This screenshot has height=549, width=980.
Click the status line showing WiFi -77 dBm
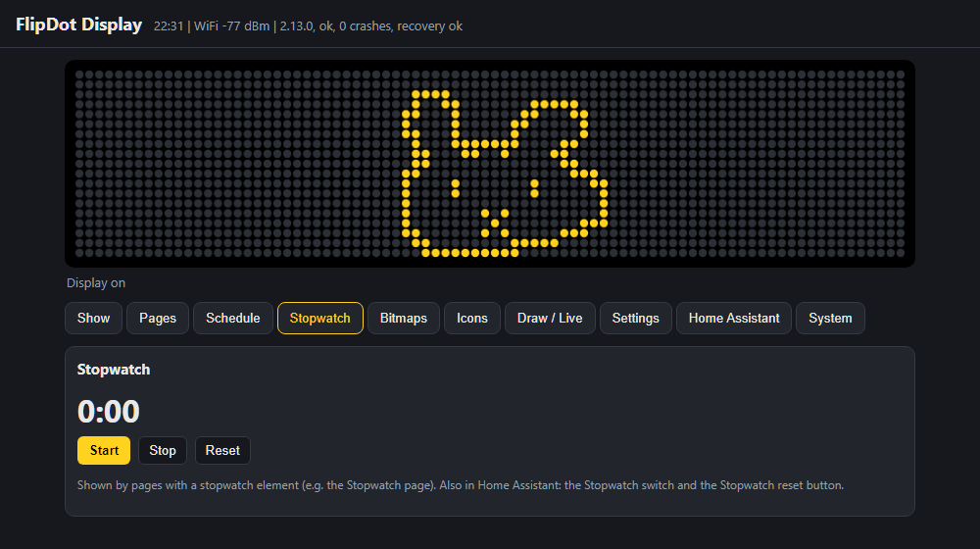(x=308, y=26)
